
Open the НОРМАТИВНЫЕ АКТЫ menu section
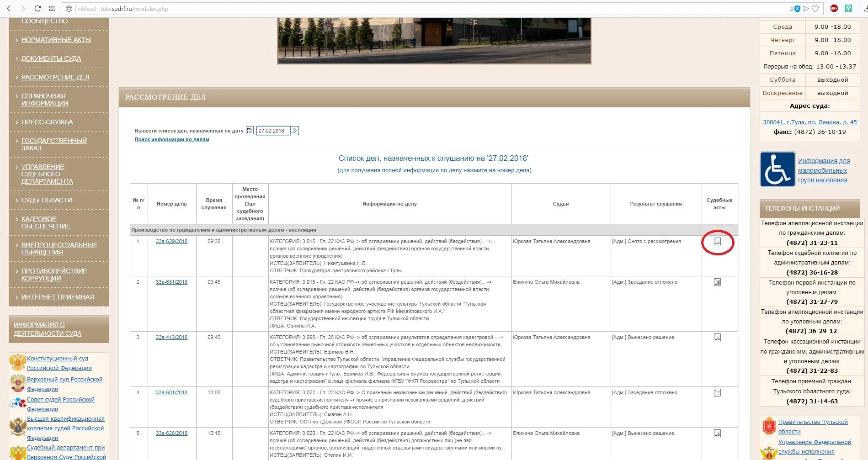[56, 40]
